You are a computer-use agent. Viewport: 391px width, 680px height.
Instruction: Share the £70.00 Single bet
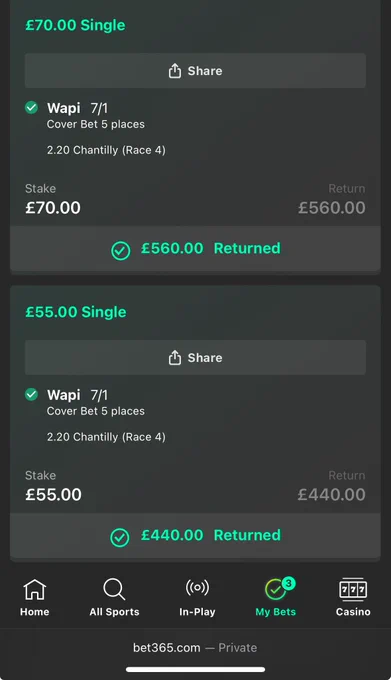pos(195,71)
